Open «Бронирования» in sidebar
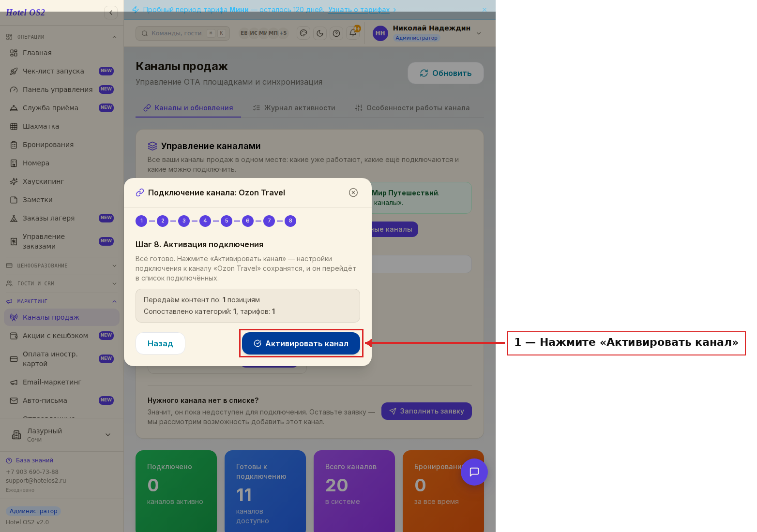Image resolution: width=757 pixels, height=532 pixels. pos(61,145)
